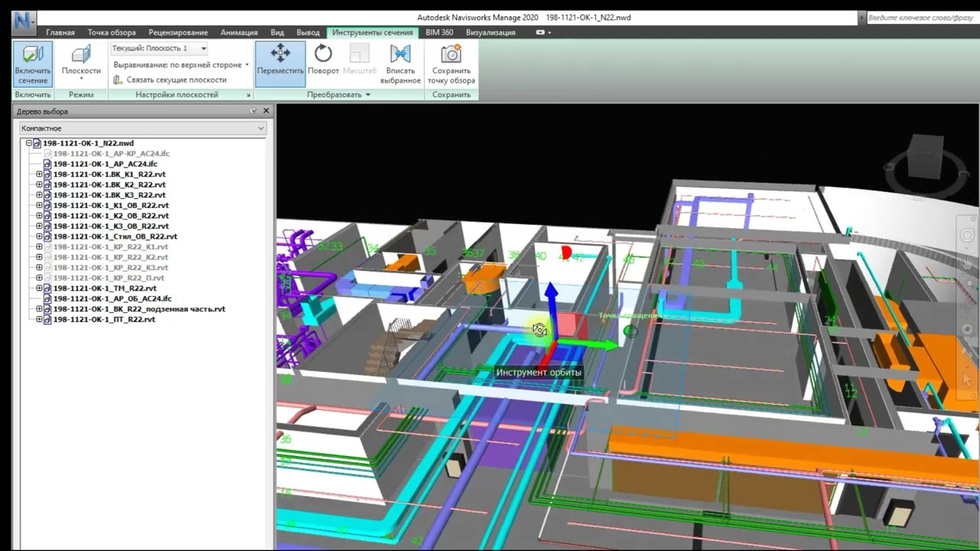Open the Компактное tree mode dropdown
Image resolution: width=980 pixels, height=551 pixels.
(x=142, y=129)
